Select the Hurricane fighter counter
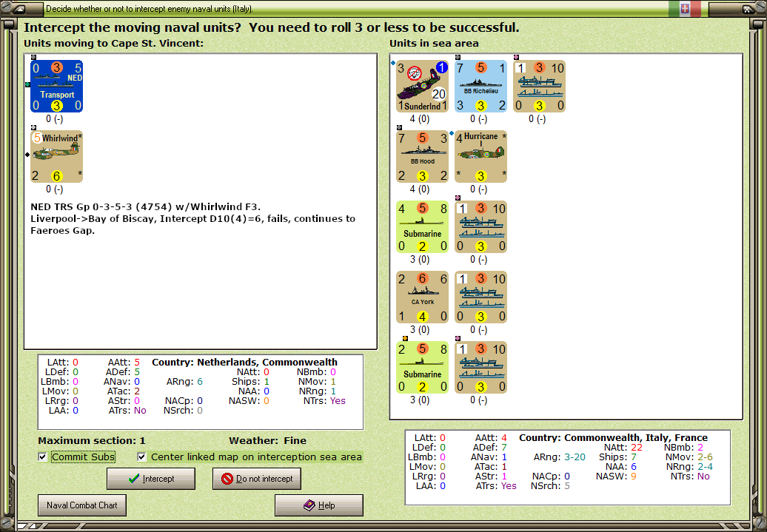This screenshot has width=767, height=532. (480, 156)
